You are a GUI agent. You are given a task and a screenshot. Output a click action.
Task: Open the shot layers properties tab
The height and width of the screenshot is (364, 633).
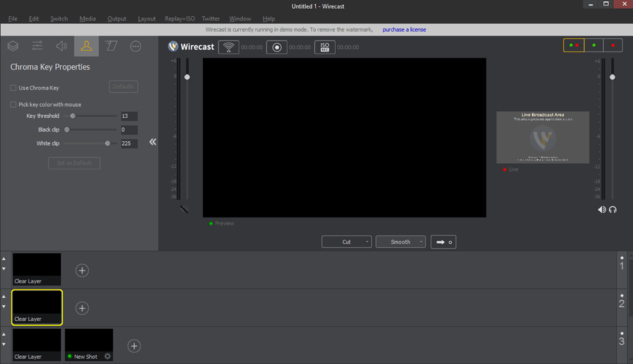(x=13, y=47)
